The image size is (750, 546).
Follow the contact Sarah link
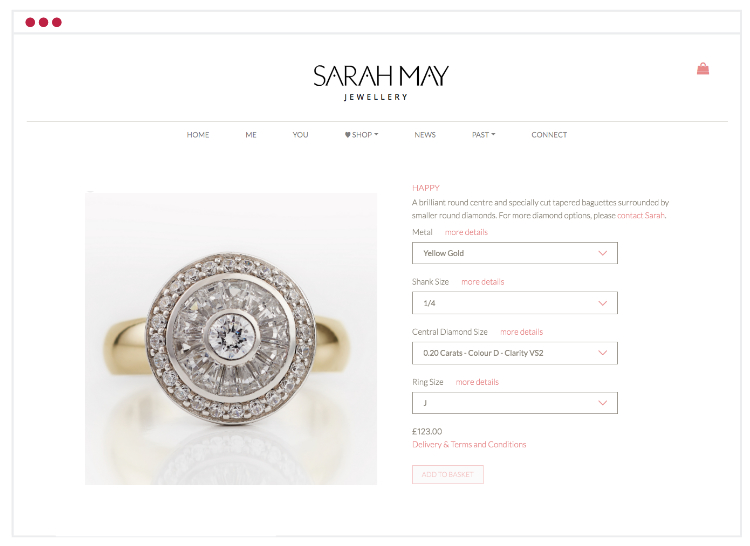click(640, 216)
